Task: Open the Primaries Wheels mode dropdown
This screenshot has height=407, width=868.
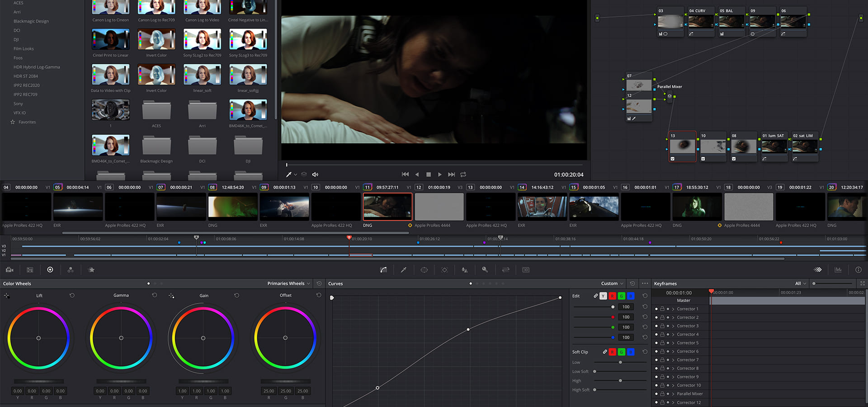Action: pyautogui.click(x=288, y=284)
